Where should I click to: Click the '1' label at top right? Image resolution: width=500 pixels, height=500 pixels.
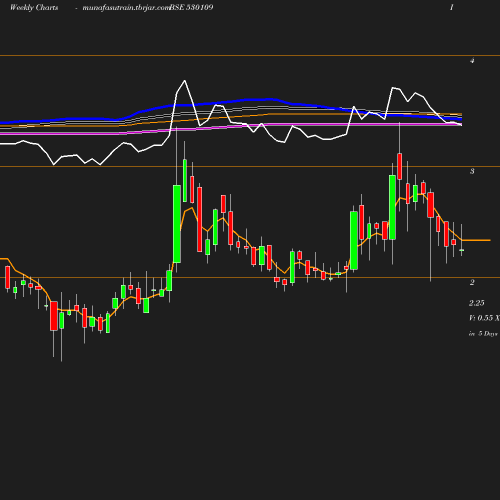(452, 7)
